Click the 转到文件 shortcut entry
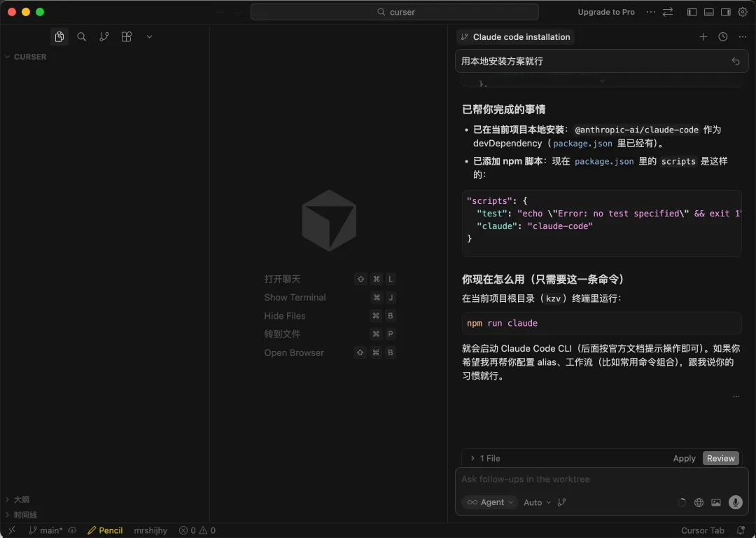This screenshot has height=538, width=756. coord(329,334)
